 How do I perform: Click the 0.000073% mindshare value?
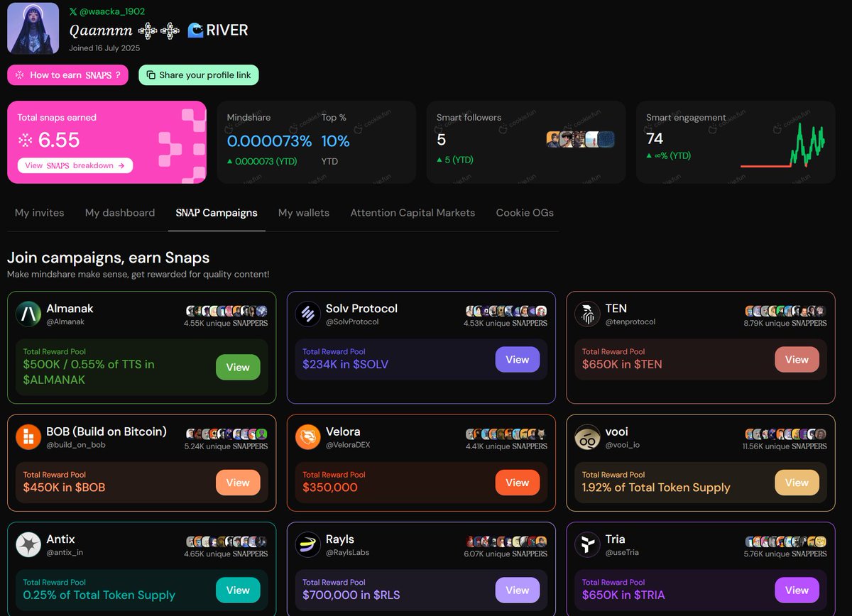pyautogui.click(x=269, y=141)
